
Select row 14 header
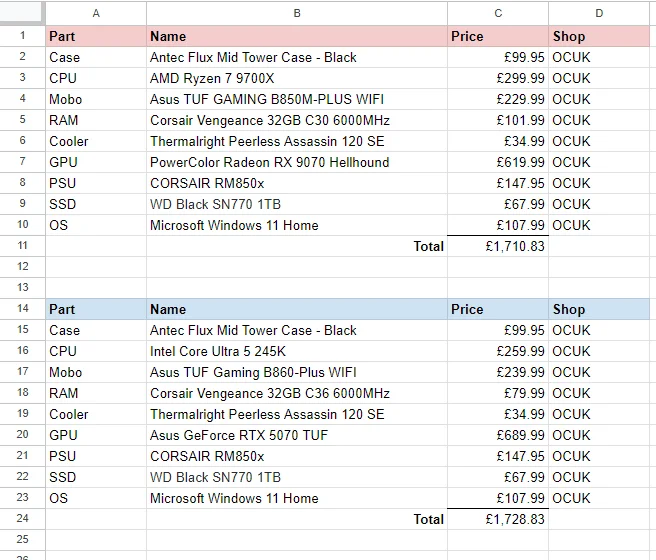pyautogui.click(x=23, y=309)
